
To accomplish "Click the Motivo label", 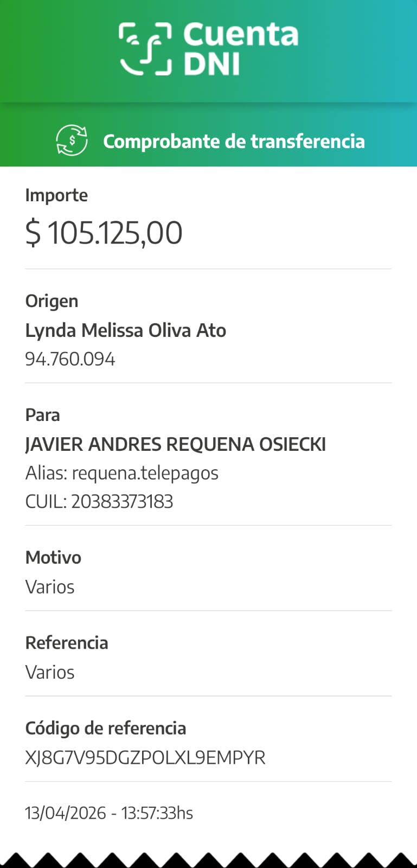I will pyautogui.click(x=53, y=557).
